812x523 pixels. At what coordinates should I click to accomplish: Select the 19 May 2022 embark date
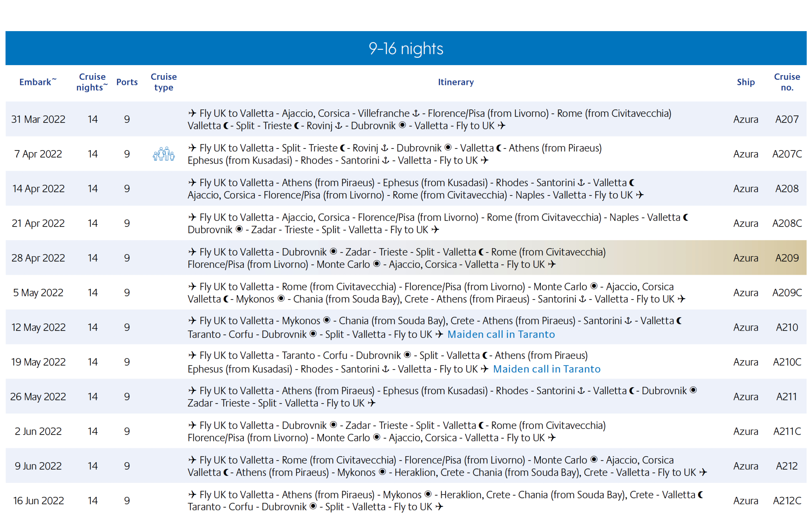coord(38,362)
